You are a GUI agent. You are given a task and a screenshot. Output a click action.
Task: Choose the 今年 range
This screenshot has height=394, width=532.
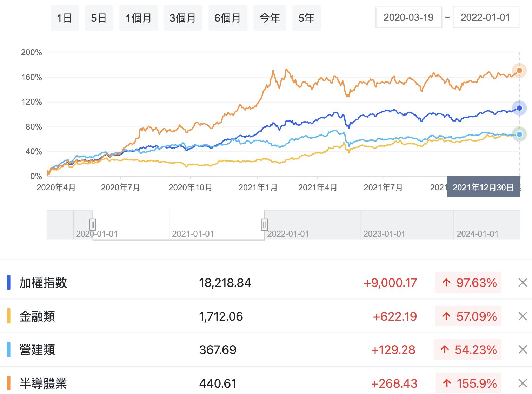(270, 18)
